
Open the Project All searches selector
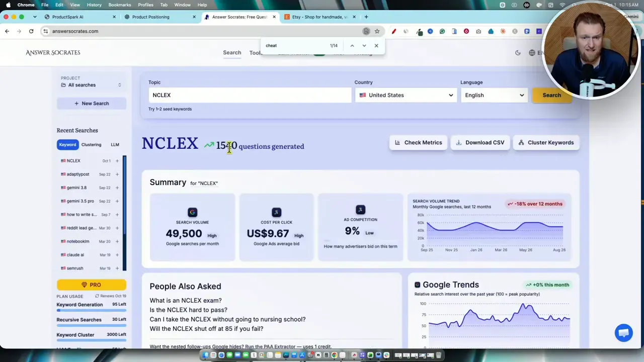[x=91, y=85]
